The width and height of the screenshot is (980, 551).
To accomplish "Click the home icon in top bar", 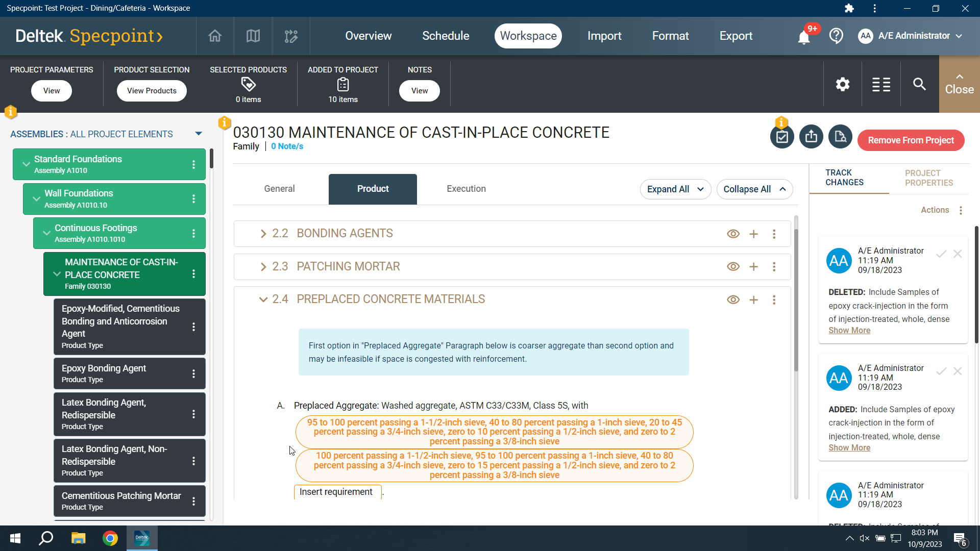I will 215,36.
